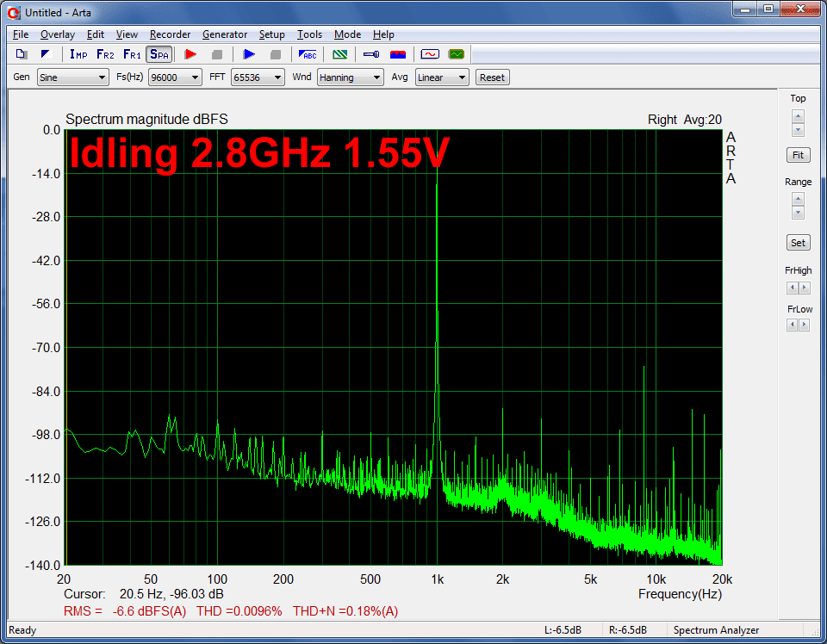Click the Spectrum magnitude dBFS title
Screen dimensions: 827x644
[x=146, y=119]
